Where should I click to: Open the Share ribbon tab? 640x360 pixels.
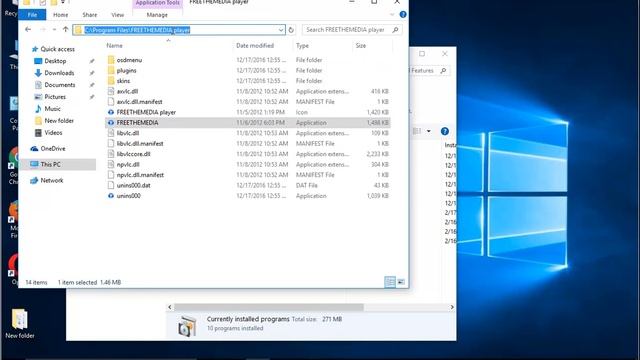pos(89,15)
